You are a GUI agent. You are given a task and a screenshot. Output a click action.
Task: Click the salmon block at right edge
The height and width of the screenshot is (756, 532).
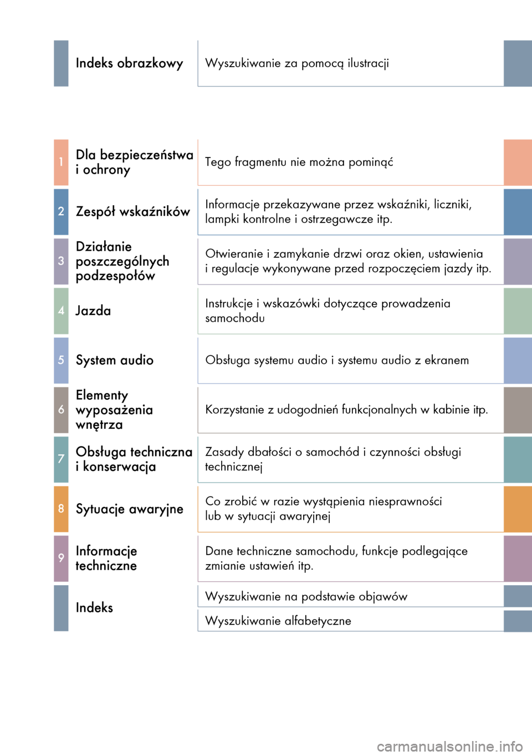coord(517,163)
